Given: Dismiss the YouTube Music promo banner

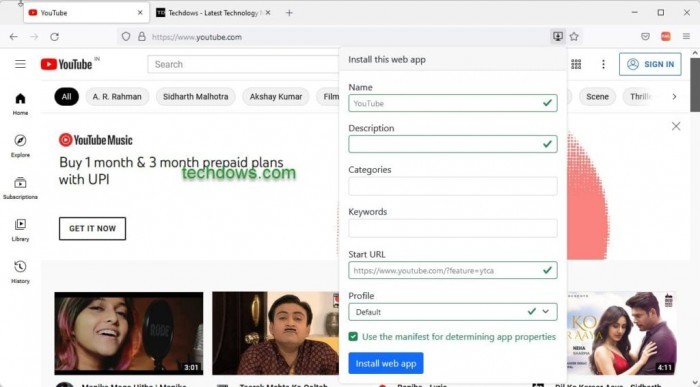Looking at the screenshot, I should point(676,126).
